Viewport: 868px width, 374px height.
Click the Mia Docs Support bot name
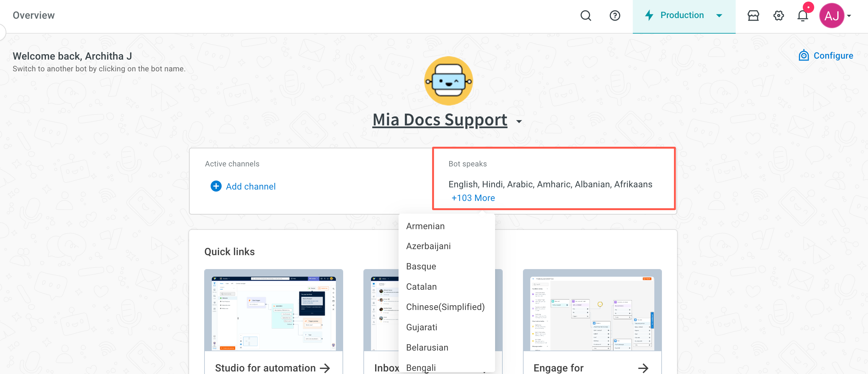(440, 120)
